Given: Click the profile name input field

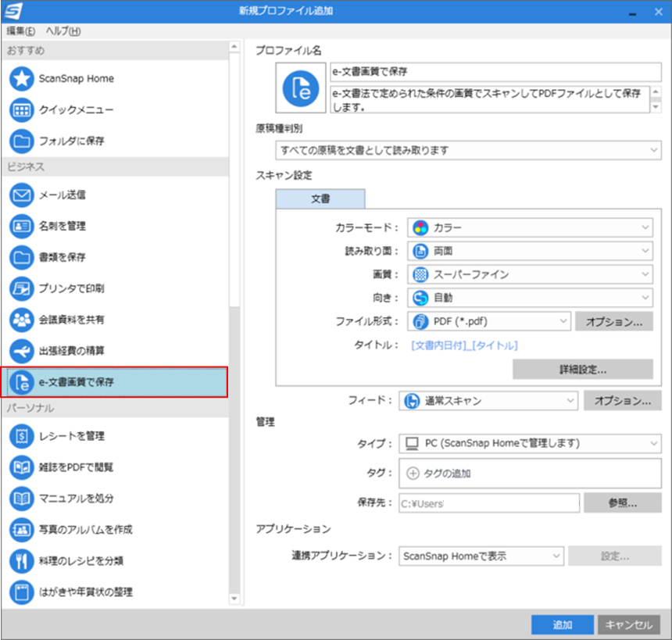Looking at the screenshot, I should pos(495,72).
